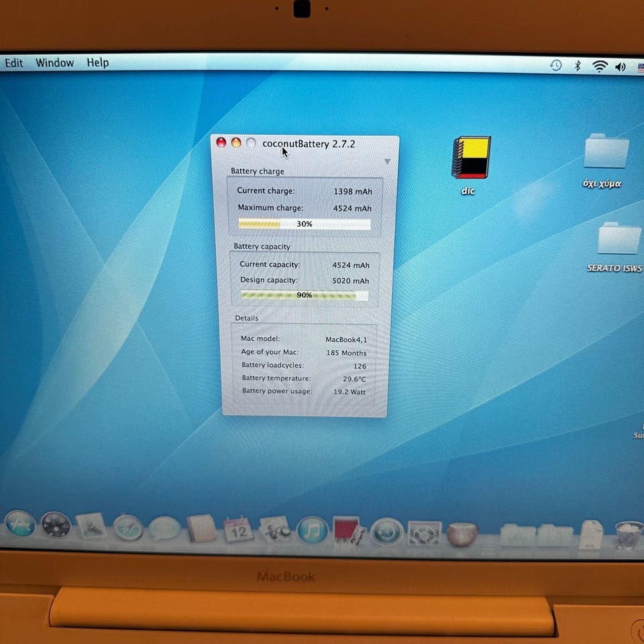Open folder stack beside the document Dock icon
This screenshot has width=644, height=644.
(555, 535)
